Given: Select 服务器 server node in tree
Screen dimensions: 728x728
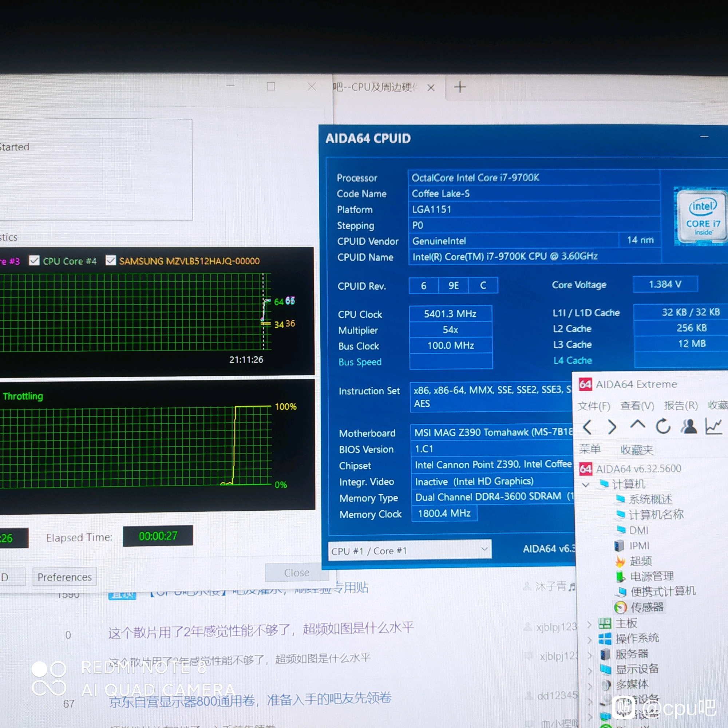Looking at the screenshot, I should pyautogui.click(x=632, y=654).
